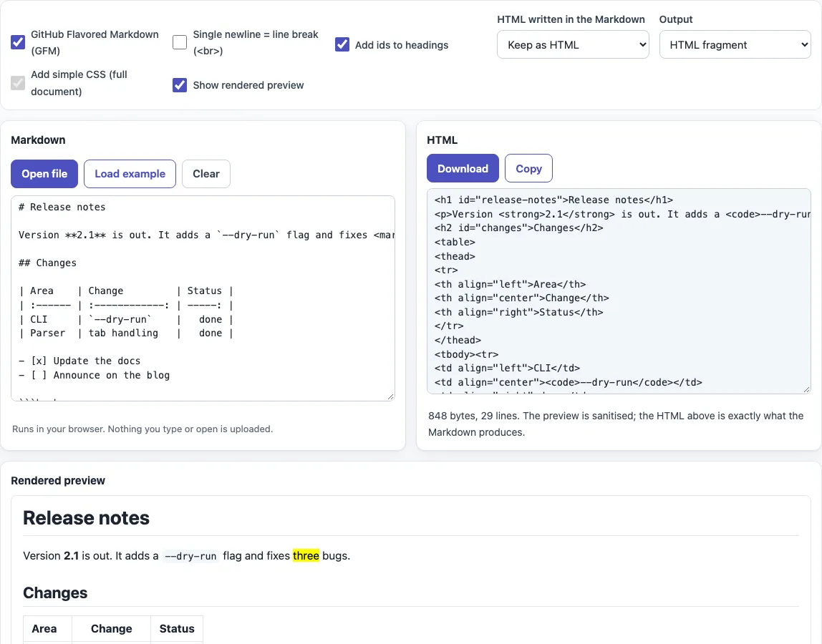Uncheck Show rendered preview checkbox
The height and width of the screenshot is (644, 822).
click(180, 85)
